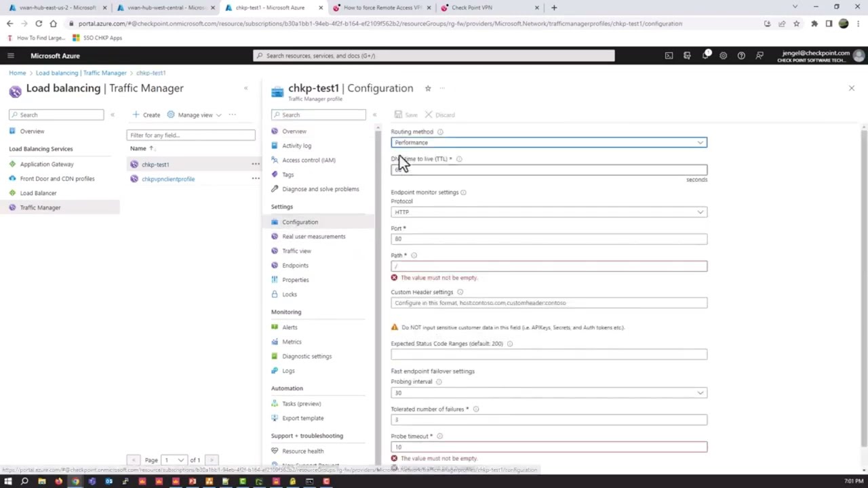The width and height of the screenshot is (868, 488).
Task: Open chkp-test1 in the profiles list
Action: [x=155, y=164]
